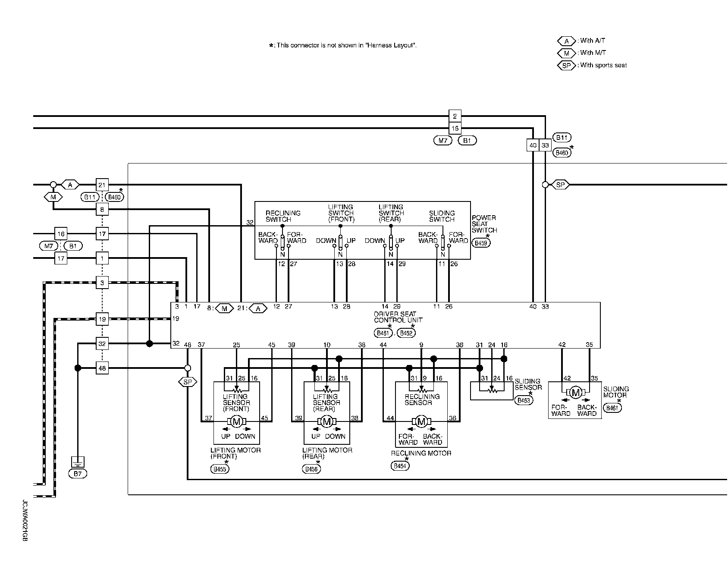Click the 'LIFTING MOTOR (FRONT)' label
This screenshot has height=566, width=728.
[235, 453]
